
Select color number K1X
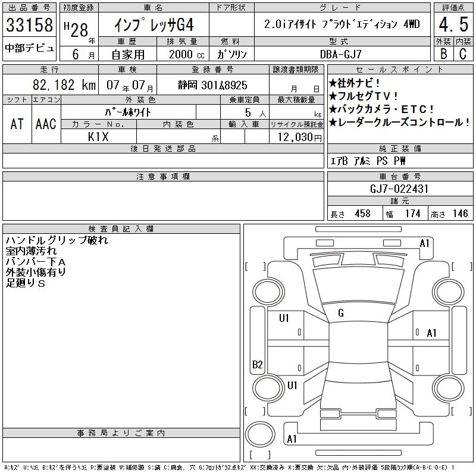click(x=98, y=137)
